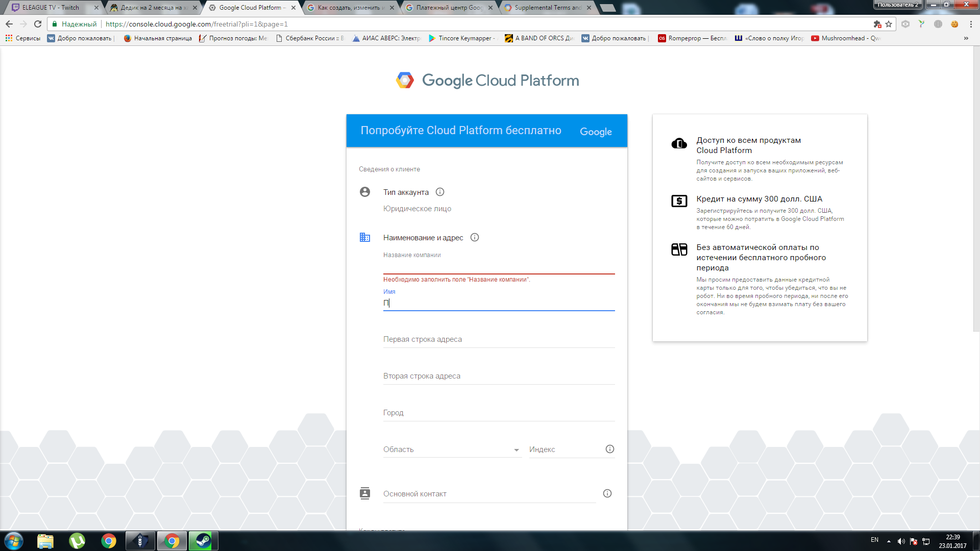This screenshot has width=980, height=551.
Task: Open the Mushroomhead YouTube bookmark
Action: coord(846,38)
